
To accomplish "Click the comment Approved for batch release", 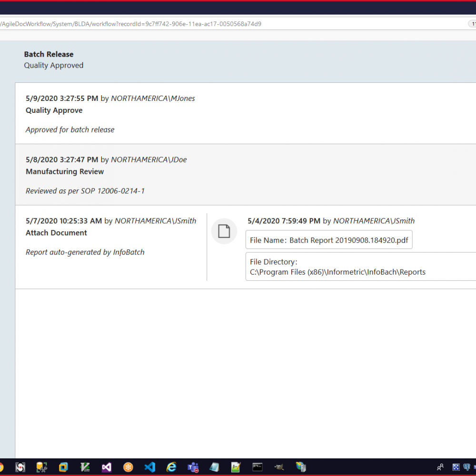I will pos(70,129).
